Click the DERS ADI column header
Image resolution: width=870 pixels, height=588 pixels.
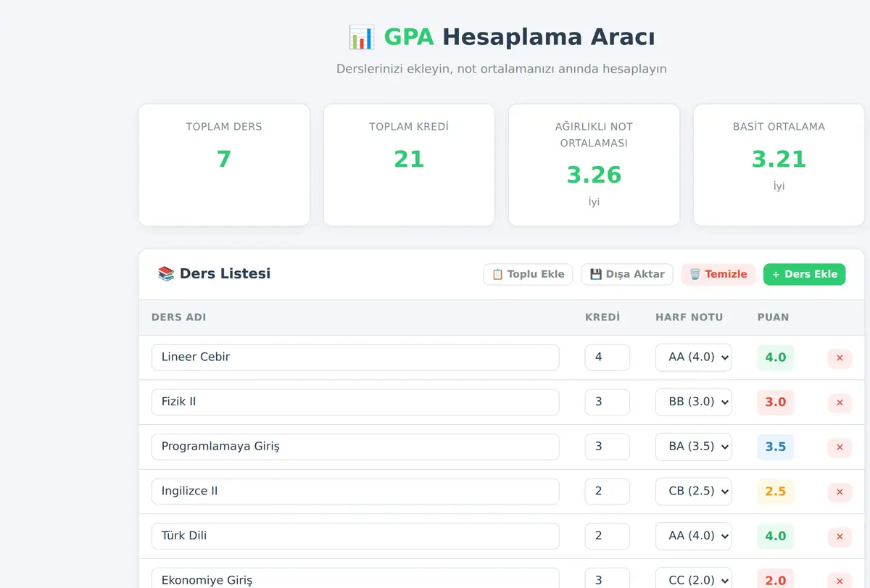pyautogui.click(x=179, y=318)
